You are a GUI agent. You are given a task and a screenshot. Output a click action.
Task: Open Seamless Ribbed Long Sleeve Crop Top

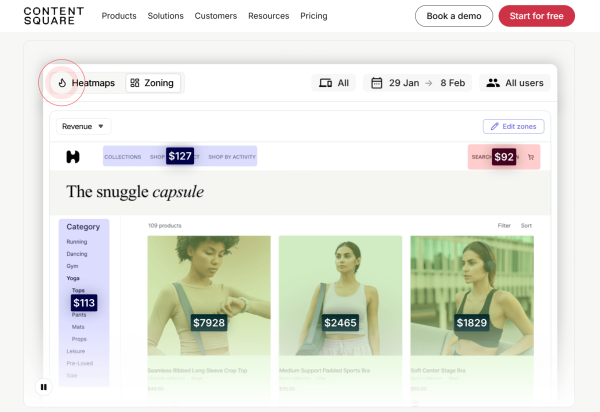pos(197,371)
